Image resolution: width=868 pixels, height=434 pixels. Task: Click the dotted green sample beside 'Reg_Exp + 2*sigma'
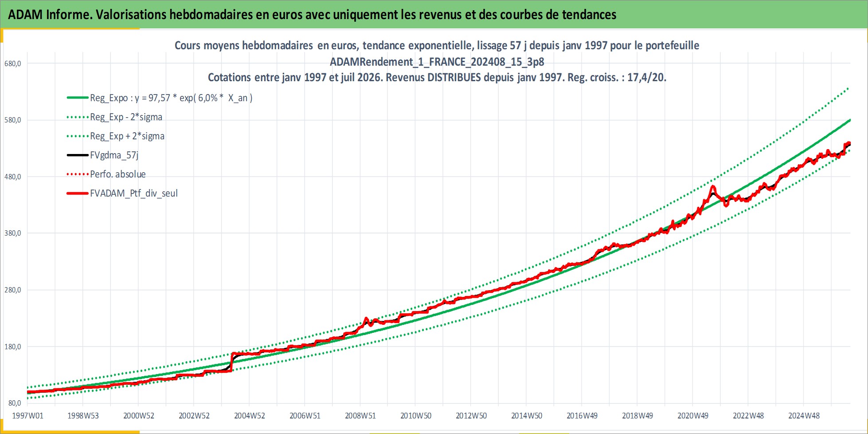click(78, 136)
